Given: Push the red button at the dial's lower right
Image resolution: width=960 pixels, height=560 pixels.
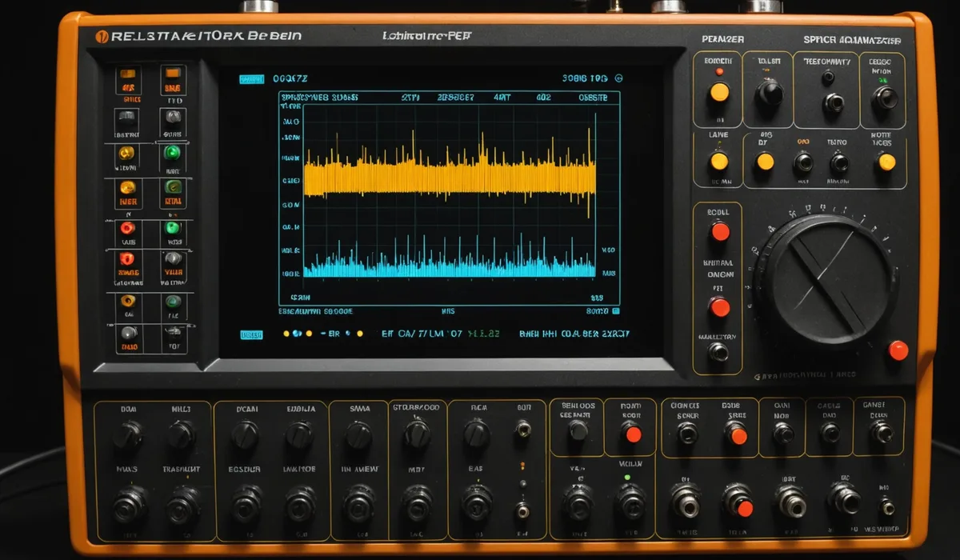Looking at the screenshot, I should (898, 350).
